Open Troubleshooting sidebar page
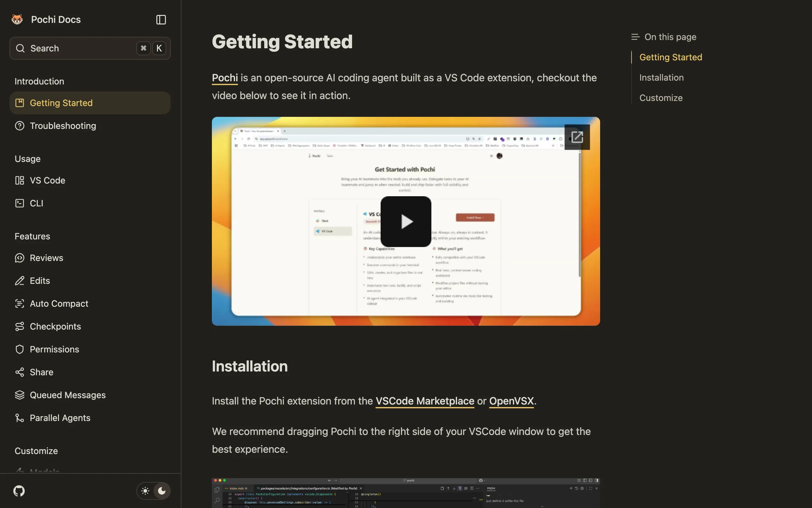The image size is (812, 508). (x=90, y=126)
